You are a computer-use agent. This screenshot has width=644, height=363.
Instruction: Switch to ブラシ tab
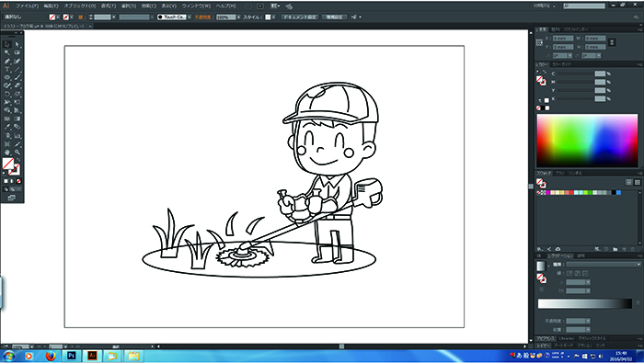coord(559,174)
